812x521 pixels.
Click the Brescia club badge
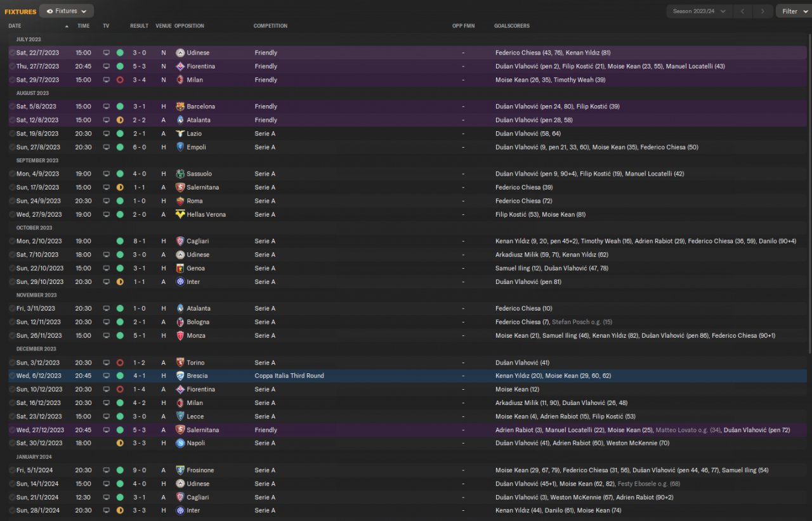click(180, 376)
